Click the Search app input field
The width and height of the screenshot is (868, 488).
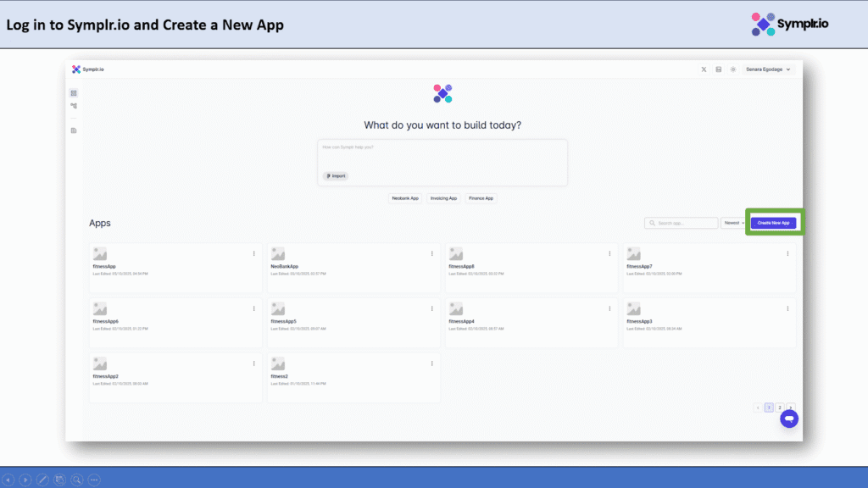point(681,223)
